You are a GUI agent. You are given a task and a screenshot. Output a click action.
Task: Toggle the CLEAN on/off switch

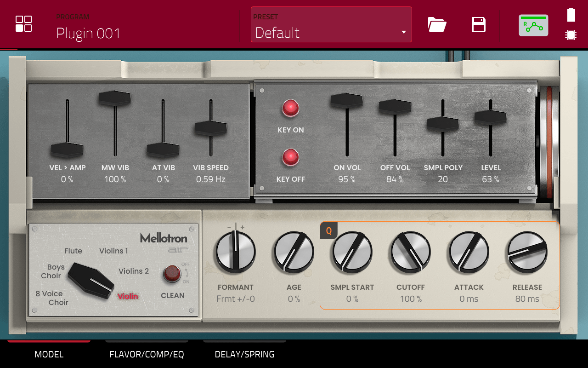tap(172, 274)
